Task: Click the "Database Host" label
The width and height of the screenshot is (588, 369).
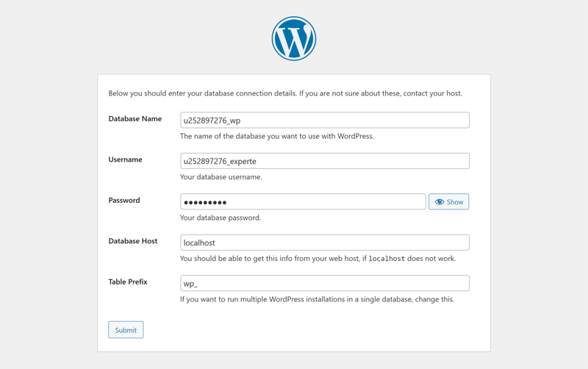Action: tap(133, 241)
